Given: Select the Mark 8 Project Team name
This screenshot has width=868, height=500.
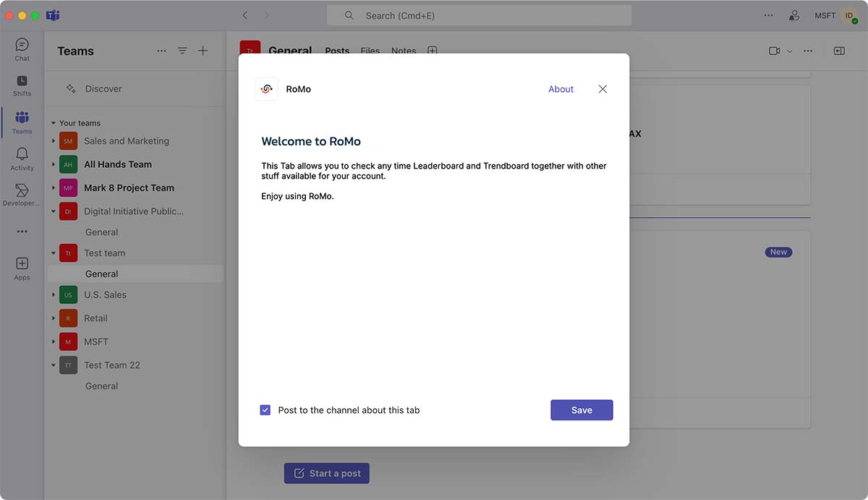Looking at the screenshot, I should (x=129, y=188).
